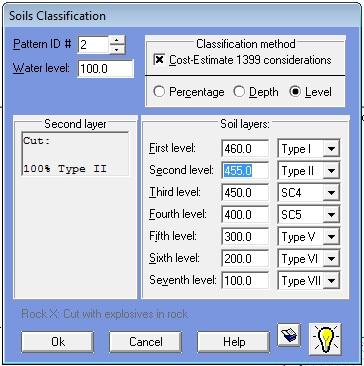Click the First level value field 460.0
This screenshot has height=366, width=364.
coord(245,149)
